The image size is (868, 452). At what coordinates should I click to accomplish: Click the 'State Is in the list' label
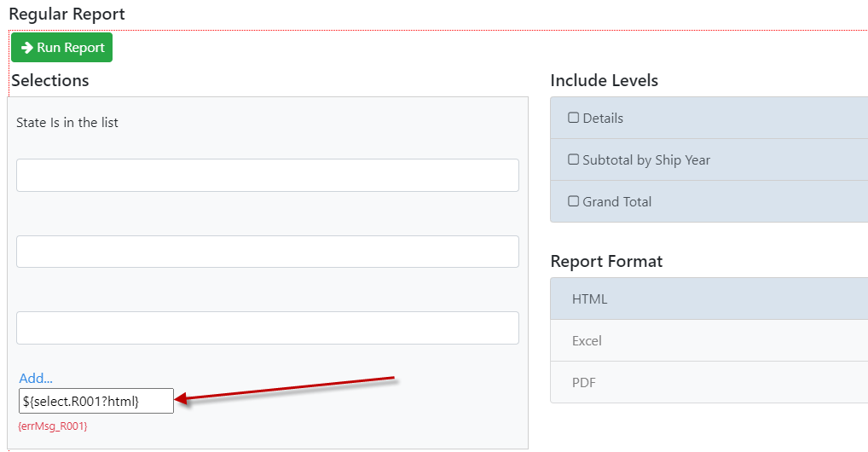click(67, 123)
